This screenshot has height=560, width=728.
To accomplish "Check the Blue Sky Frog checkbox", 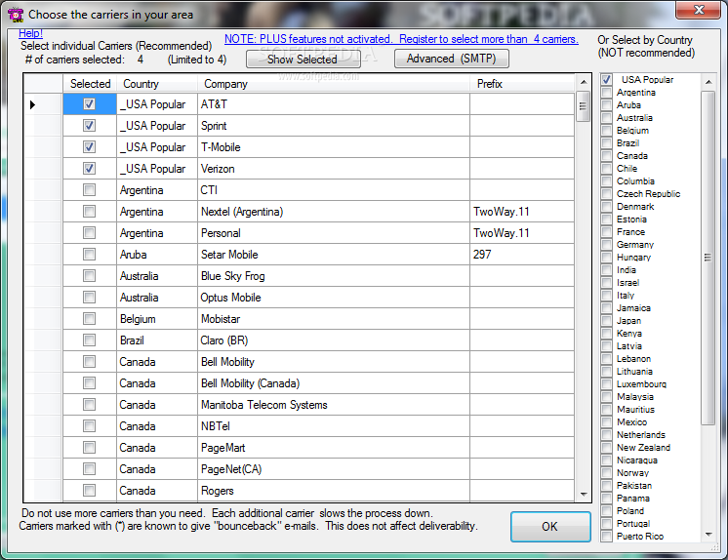I will (89, 276).
